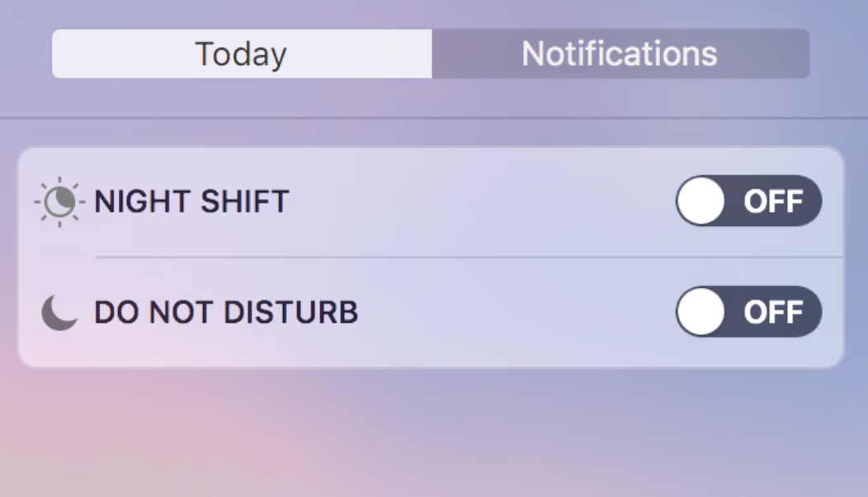Turn on Do Not Disturb switch
The width and height of the screenshot is (868, 497).
[748, 312]
